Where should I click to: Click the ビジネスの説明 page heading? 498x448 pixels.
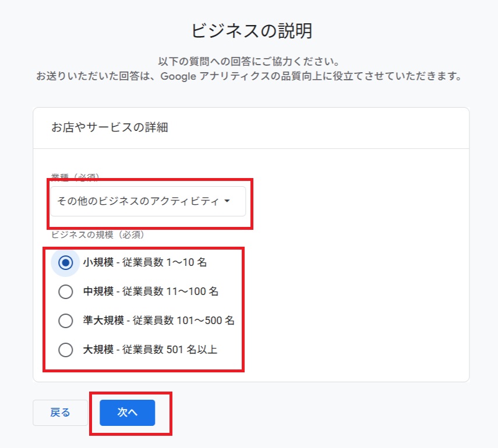coord(251,31)
